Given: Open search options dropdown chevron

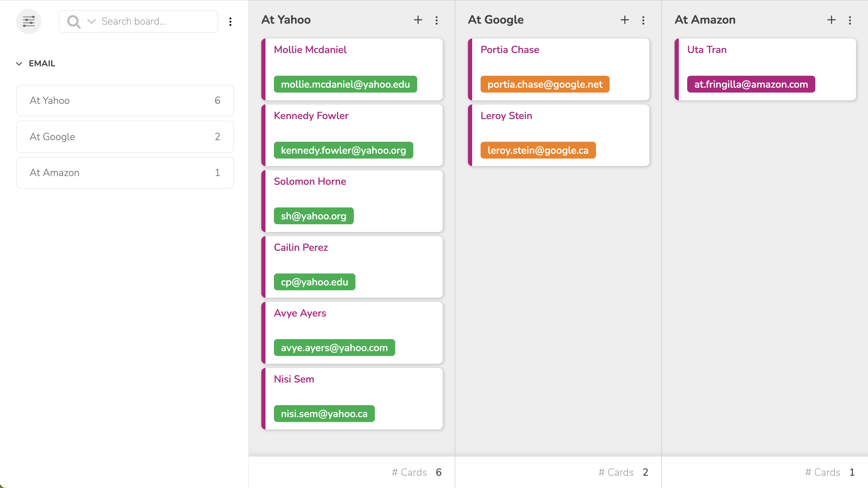Looking at the screenshot, I should point(91,21).
